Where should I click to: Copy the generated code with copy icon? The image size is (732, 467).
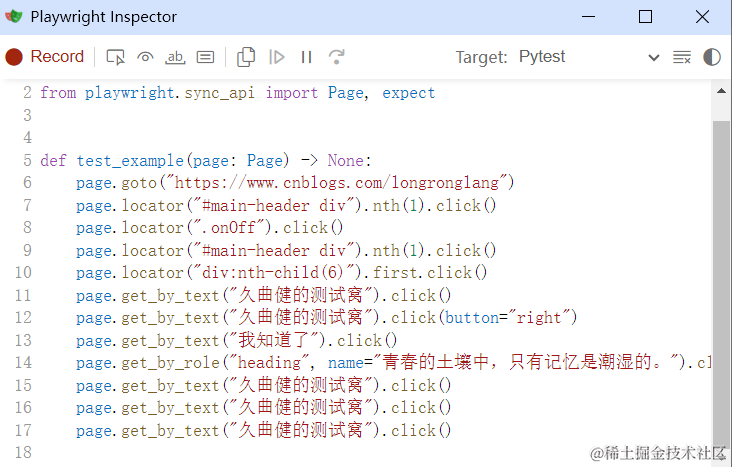click(246, 57)
